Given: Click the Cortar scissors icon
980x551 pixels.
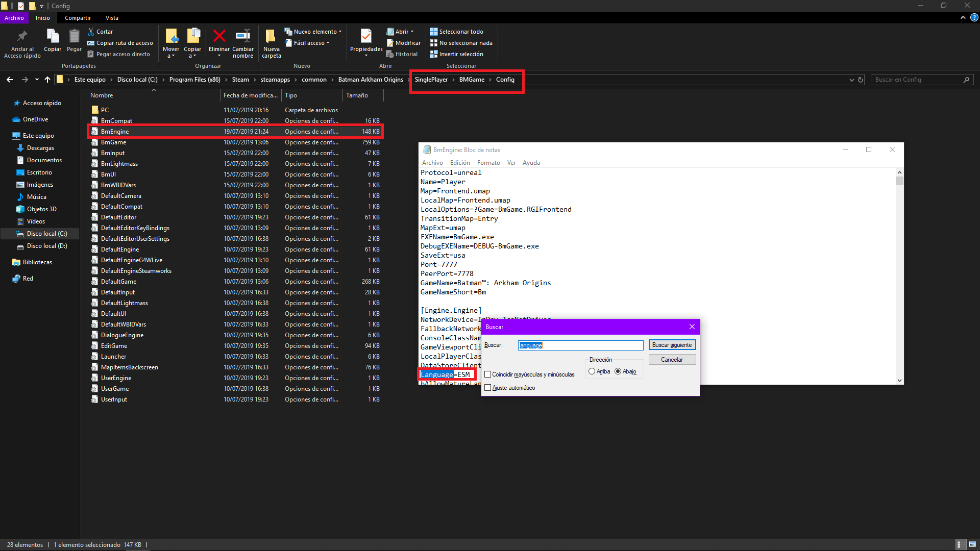Looking at the screenshot, I should [91, 32].
